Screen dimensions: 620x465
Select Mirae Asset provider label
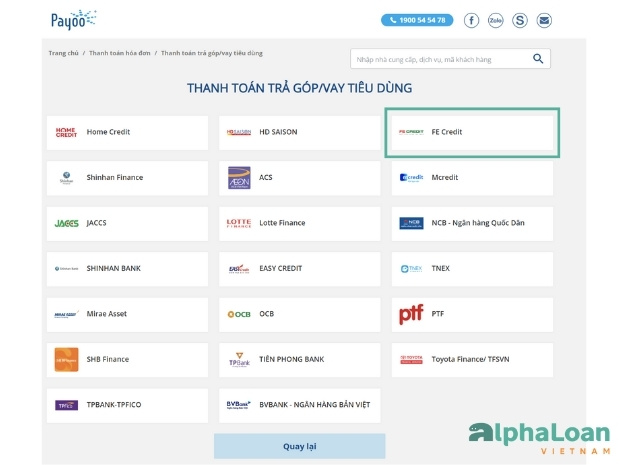[107, 314]
